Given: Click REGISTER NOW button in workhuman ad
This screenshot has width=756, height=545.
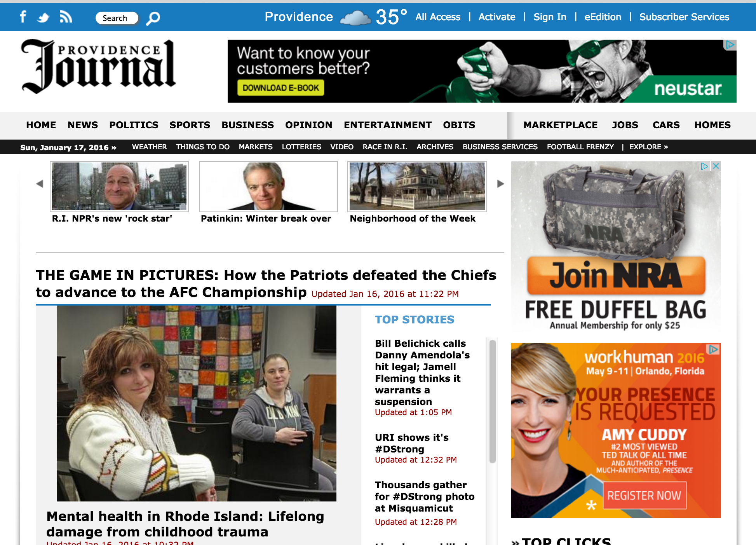Looking at the screenshot, I should click(644, 495).
